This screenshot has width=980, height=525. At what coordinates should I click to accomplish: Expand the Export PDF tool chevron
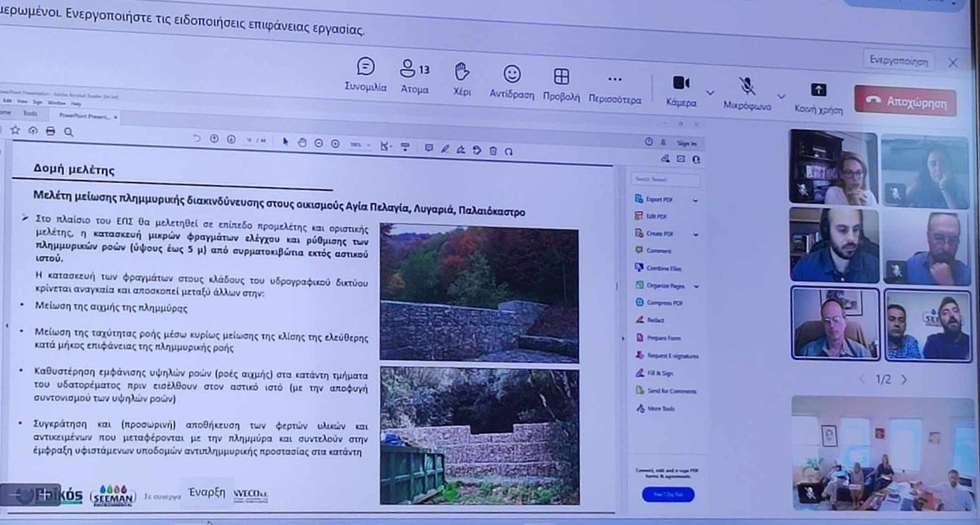click(695, 201)
